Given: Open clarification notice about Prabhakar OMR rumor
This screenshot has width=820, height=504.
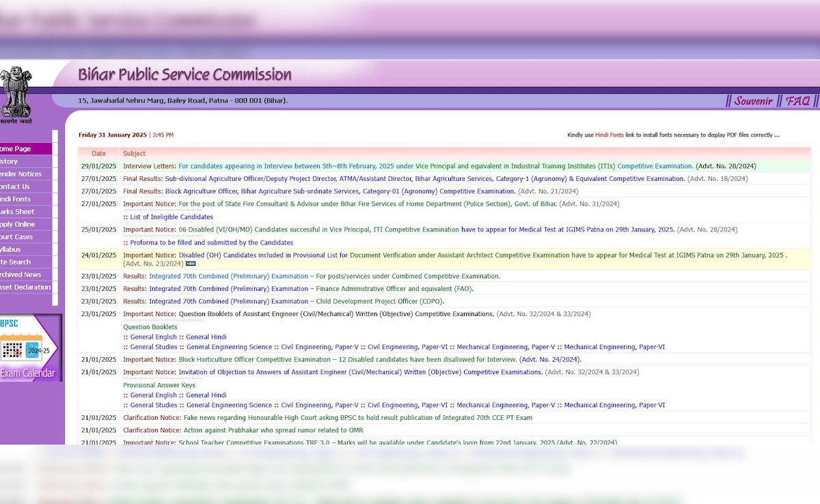Looking at the screenshot, I should [273, 430].
